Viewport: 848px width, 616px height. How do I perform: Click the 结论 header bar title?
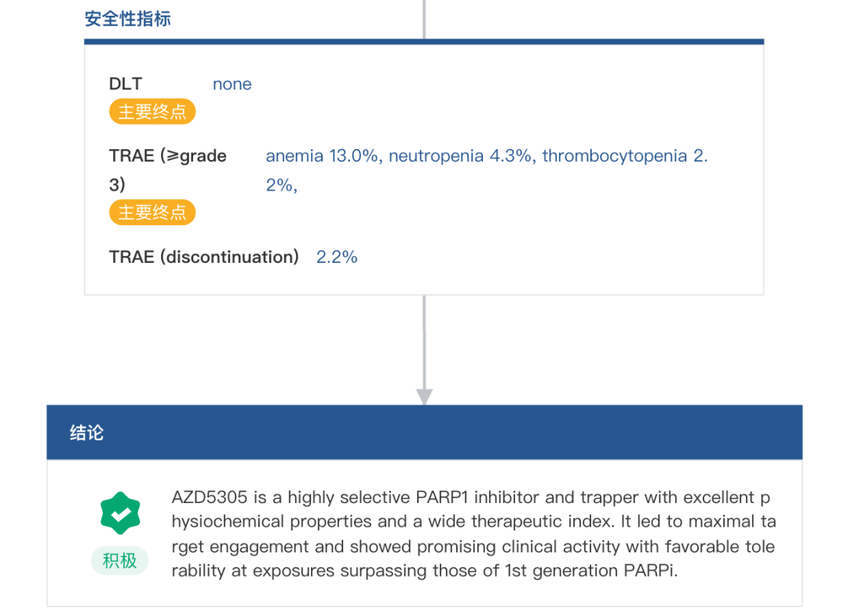tap(86, 432)
